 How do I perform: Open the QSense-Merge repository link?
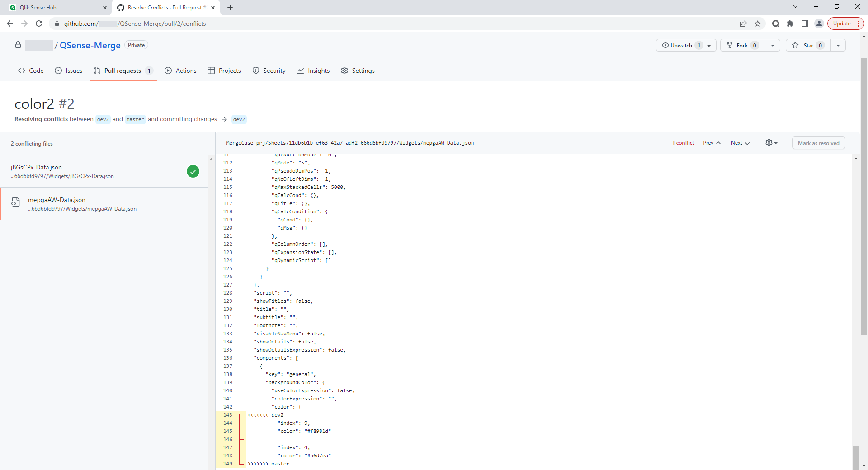point(90,45)
